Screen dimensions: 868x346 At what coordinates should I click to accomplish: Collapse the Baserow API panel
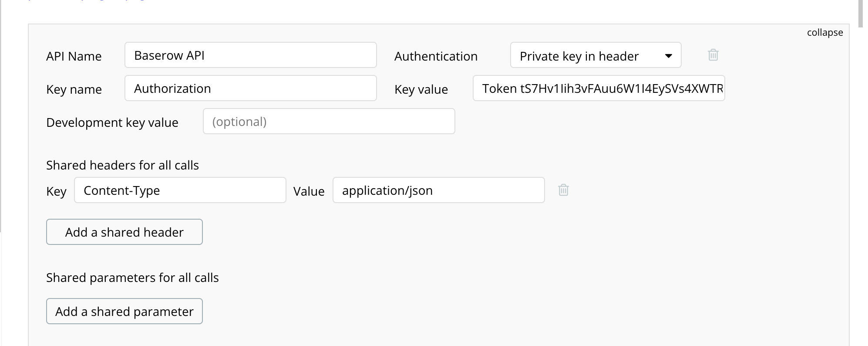(824, 32)
